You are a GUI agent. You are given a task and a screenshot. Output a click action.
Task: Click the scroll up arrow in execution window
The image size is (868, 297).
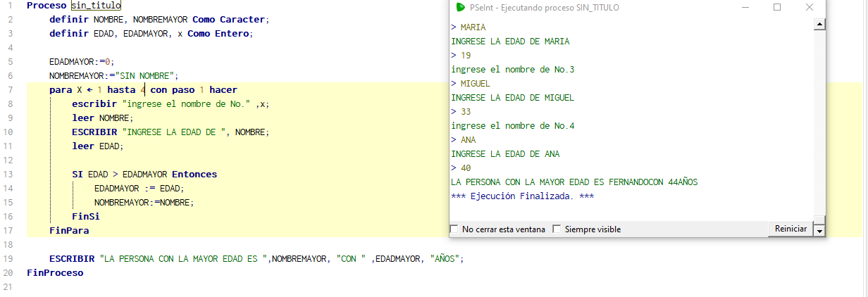(819, 25)
